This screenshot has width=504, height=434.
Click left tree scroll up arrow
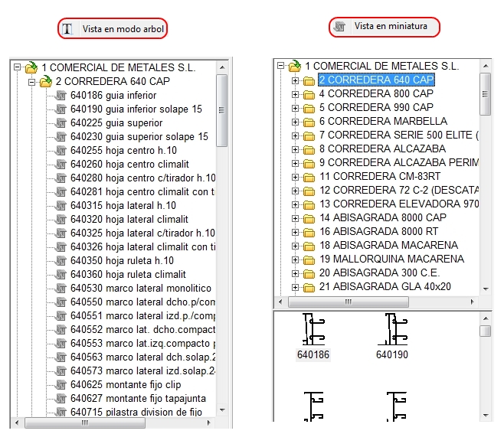[x=222, y=67]
